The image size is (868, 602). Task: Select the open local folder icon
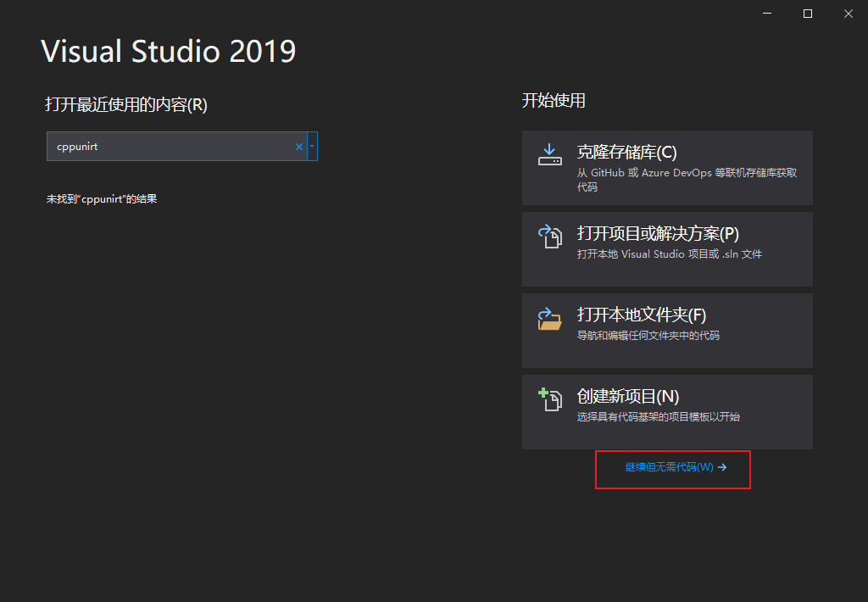[x=549, y=318]
